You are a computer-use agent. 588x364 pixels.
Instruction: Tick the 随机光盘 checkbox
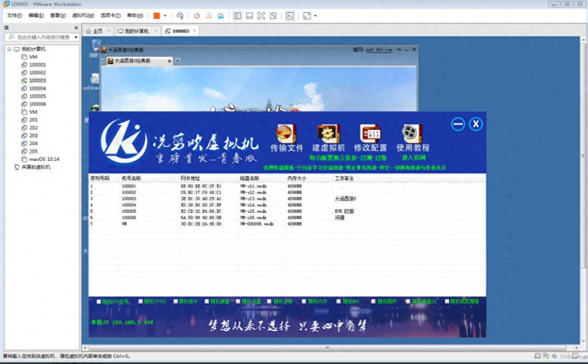[238, 301]
